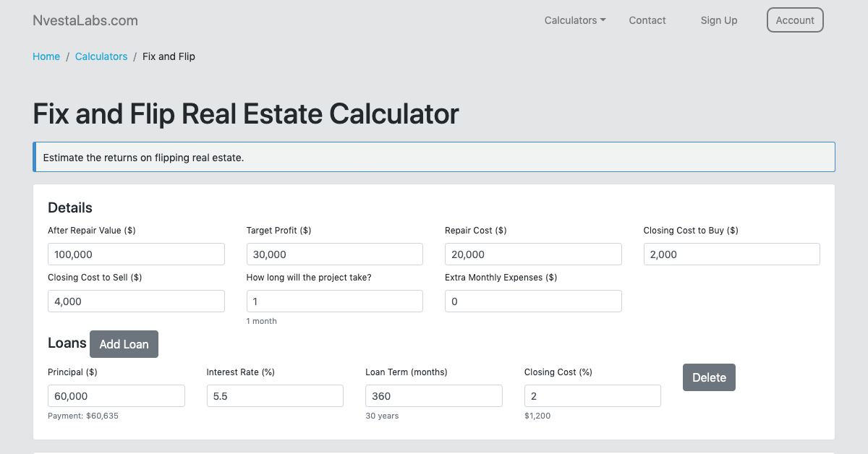Edit the Closing Cost to Sell field
Image resolution: width=868 pixels, height=454 pixels.
pos(136,301)
